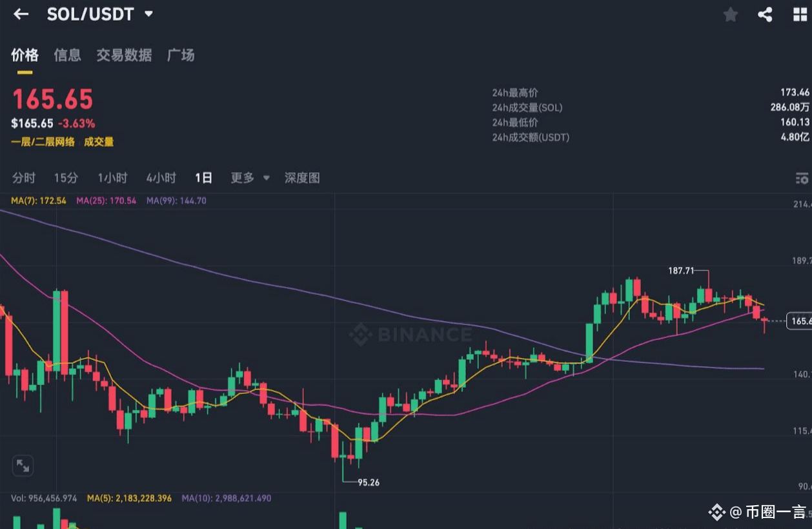Switch the chart to 深度图 view
The image size is (812, 529).
(302, 178)
